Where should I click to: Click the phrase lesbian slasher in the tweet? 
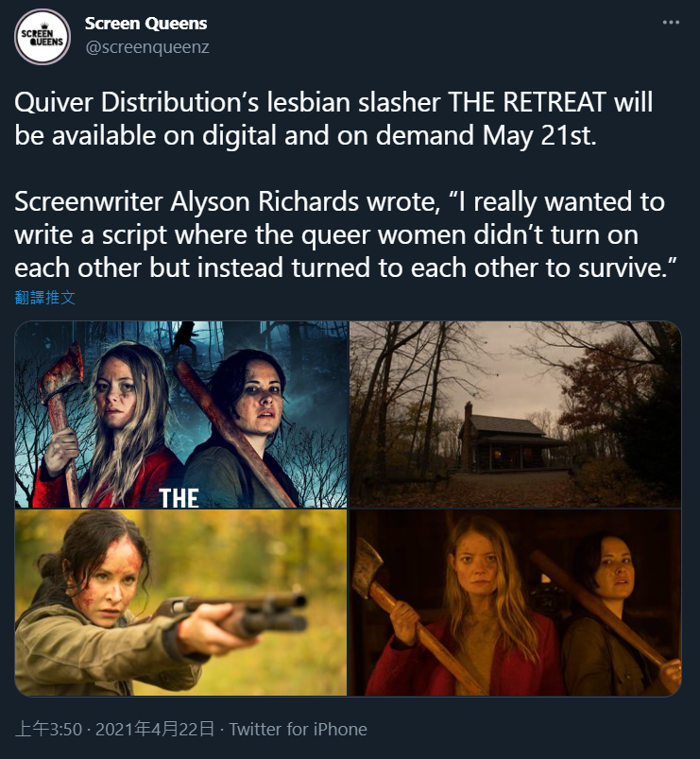pos(353,103)
